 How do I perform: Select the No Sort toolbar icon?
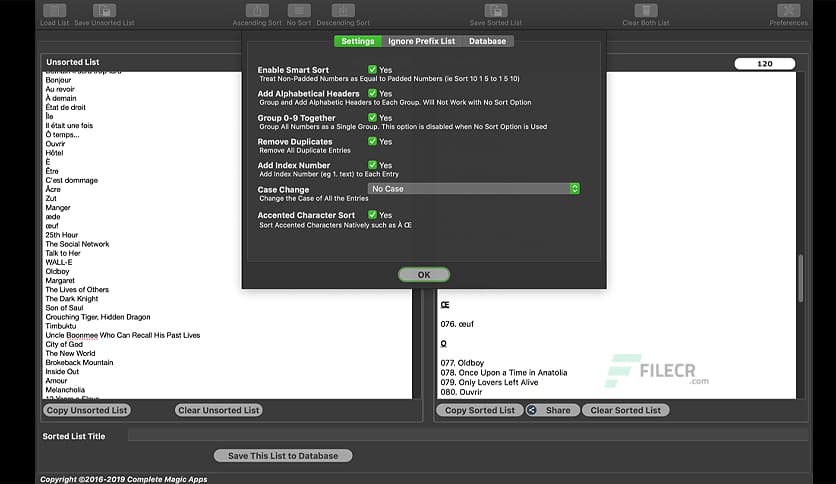[298, 10]
